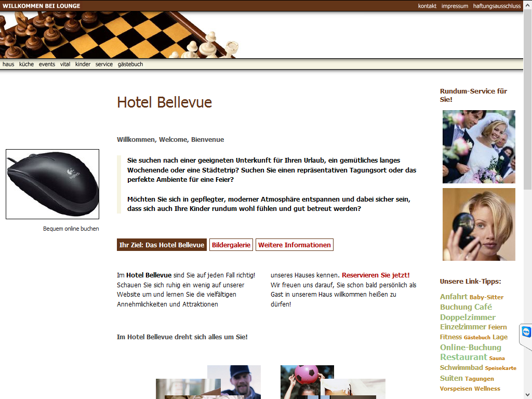Open the TeamViewer side panel icon
Viewport: 532px width, 399px height.
coord(526,332)
